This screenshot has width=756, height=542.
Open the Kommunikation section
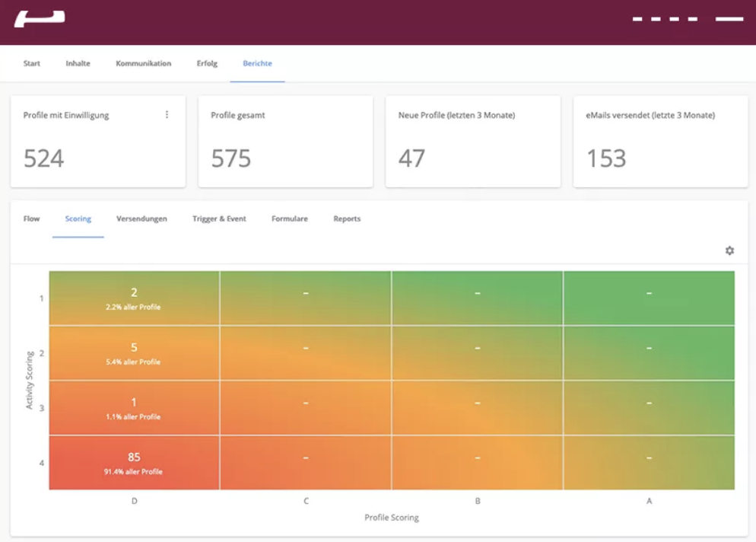[144, 64]
